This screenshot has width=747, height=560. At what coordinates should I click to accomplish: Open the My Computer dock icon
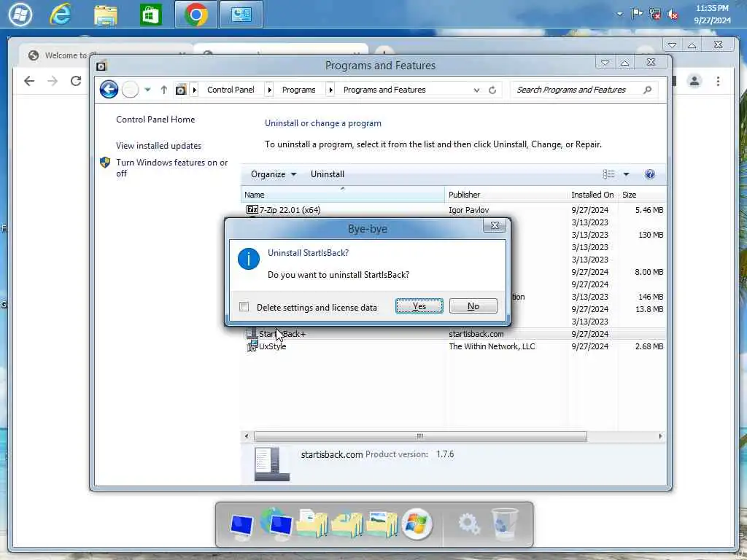[241, 526]
